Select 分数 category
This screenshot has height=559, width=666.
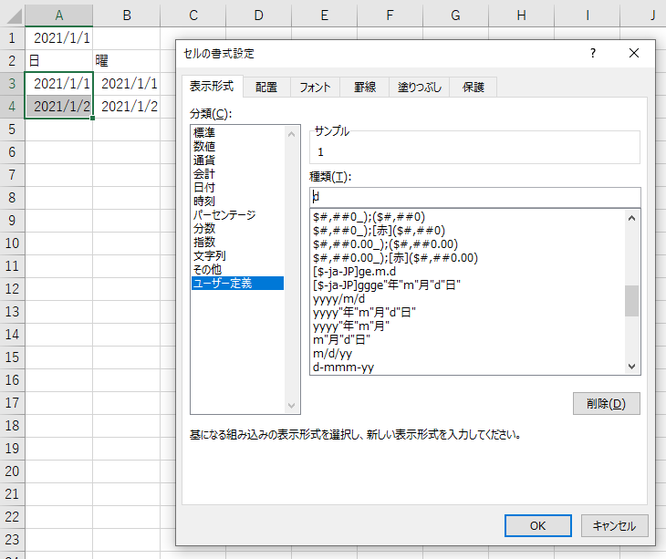tap(204, 228)
